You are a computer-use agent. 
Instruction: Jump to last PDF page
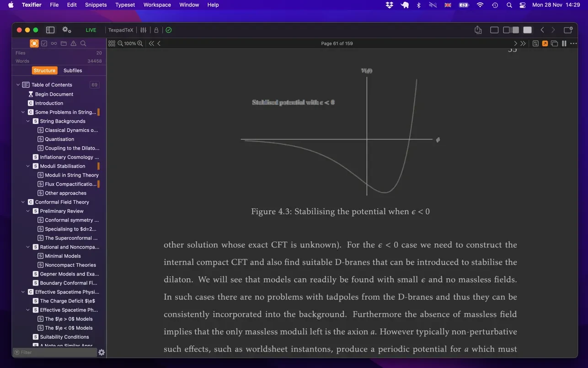(523, 43)
